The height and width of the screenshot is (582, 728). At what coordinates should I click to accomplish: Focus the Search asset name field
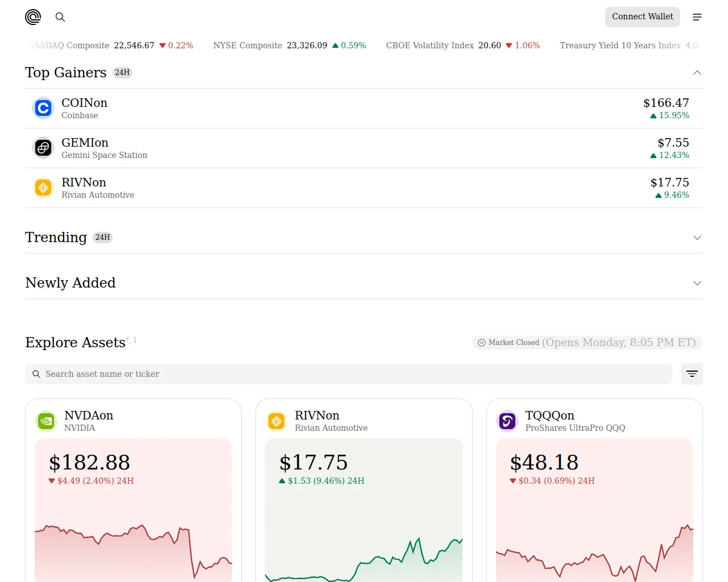click(x=349, y=374)
